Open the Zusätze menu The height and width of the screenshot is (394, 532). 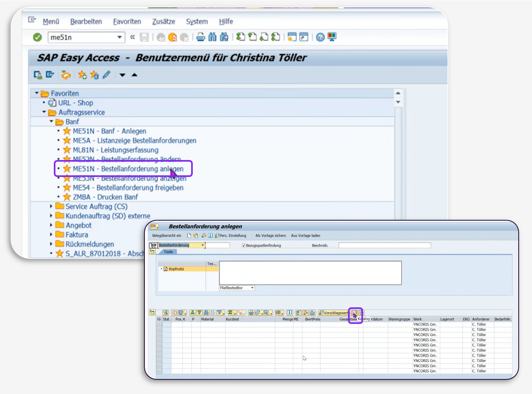click(x=163, y=22)
